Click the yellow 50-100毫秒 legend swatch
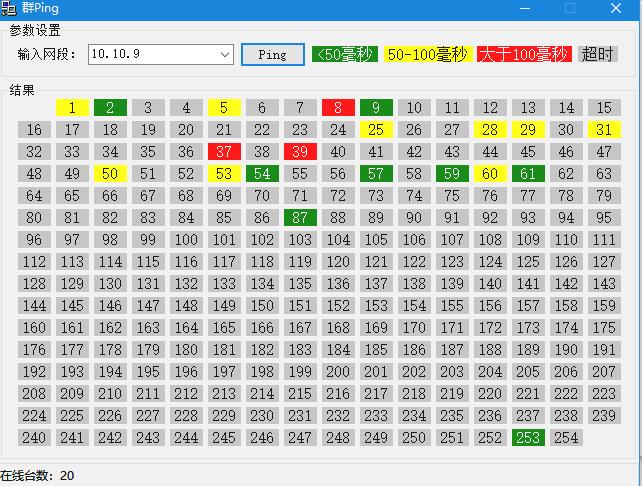The width and height of the screenshot is (642, 486). point(427,54)
